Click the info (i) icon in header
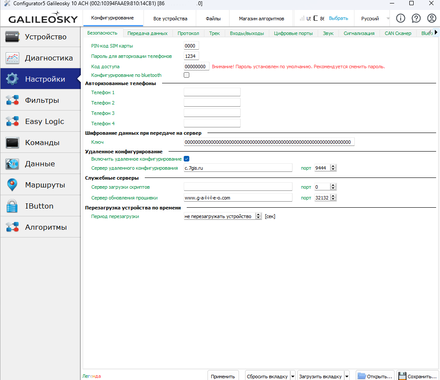Viewport: 440px width, 380px height. point(400,18)
